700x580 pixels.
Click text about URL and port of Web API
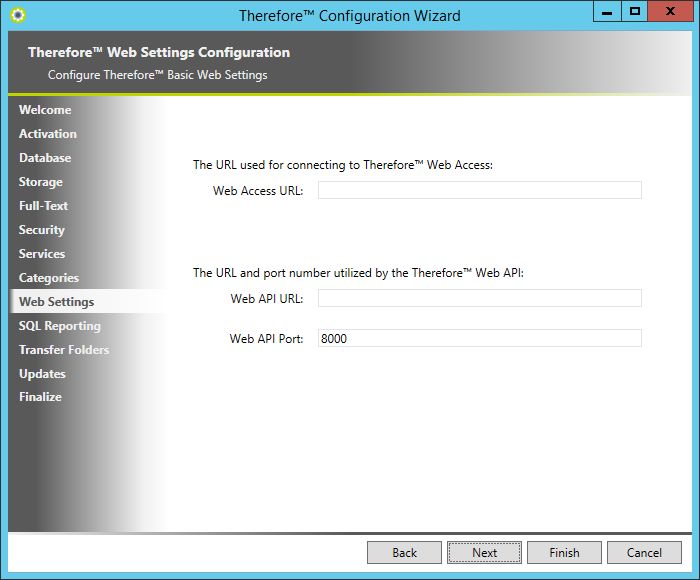click(358, 273)
